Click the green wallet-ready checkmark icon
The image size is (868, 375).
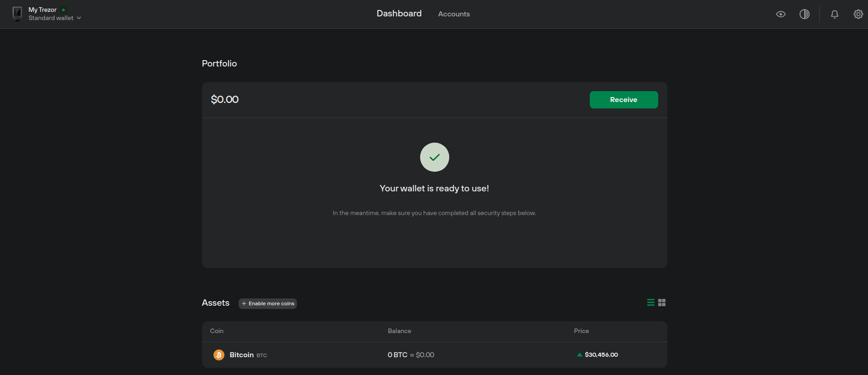[435, 157]
